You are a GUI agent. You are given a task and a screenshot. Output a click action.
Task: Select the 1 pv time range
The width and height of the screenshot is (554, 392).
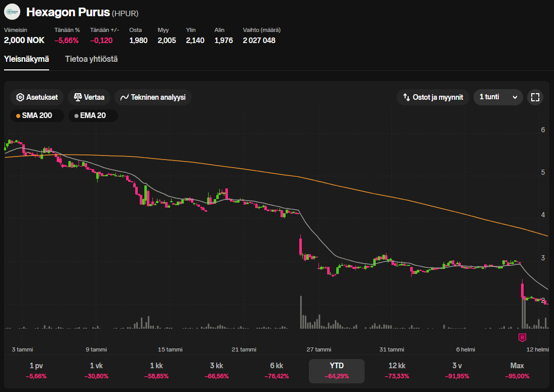click(36, 371)
